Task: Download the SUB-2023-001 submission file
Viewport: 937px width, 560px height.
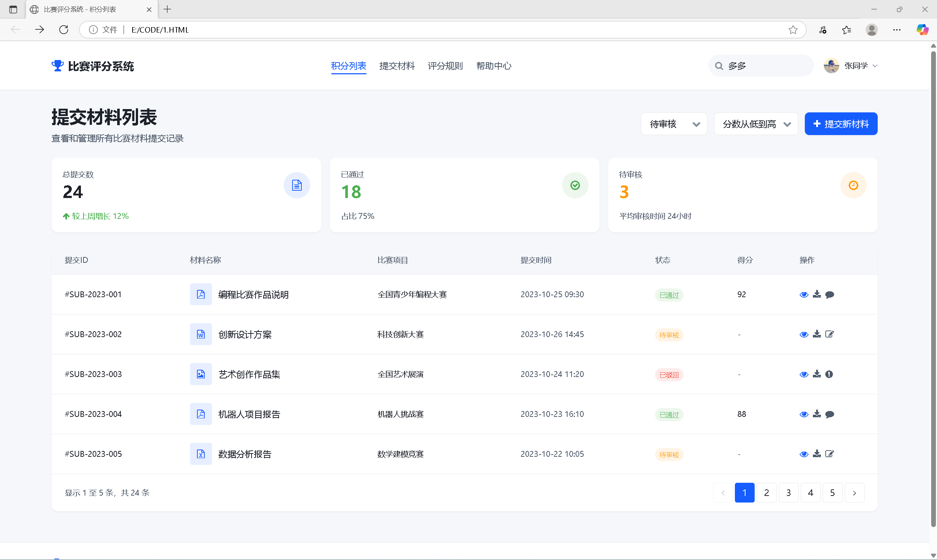Action: 817,294
